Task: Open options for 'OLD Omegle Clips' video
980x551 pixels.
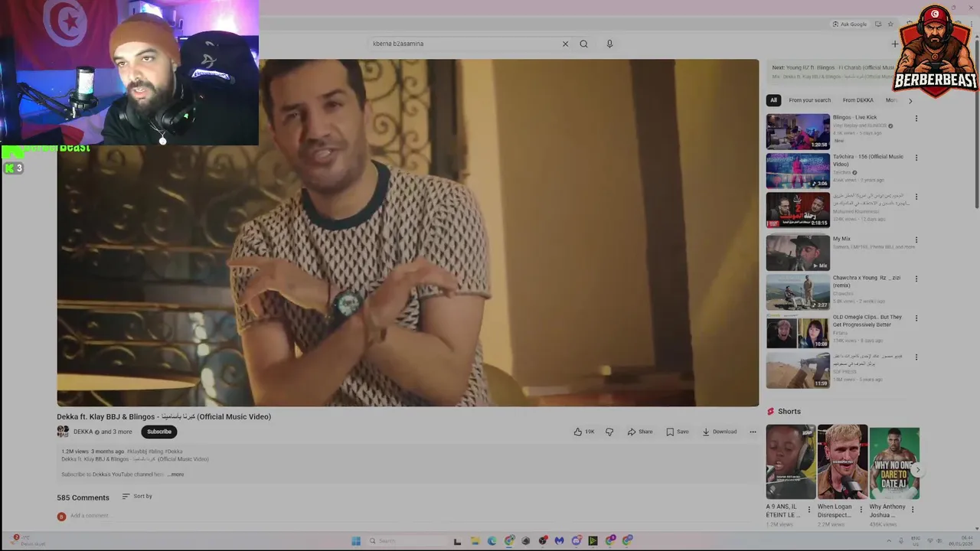Action: [x=916, y=318]
